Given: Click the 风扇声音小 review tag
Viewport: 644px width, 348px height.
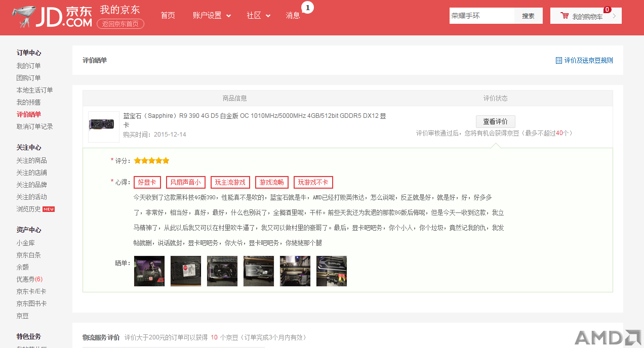Looking at the screenshot, I should pos(186,183).
